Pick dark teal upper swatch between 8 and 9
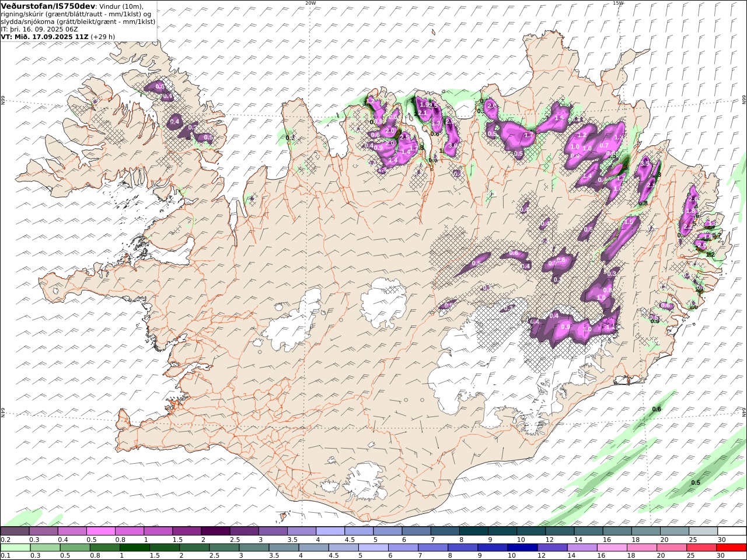The width and height of the screenshot is (747, 560). tap(473, 531)
